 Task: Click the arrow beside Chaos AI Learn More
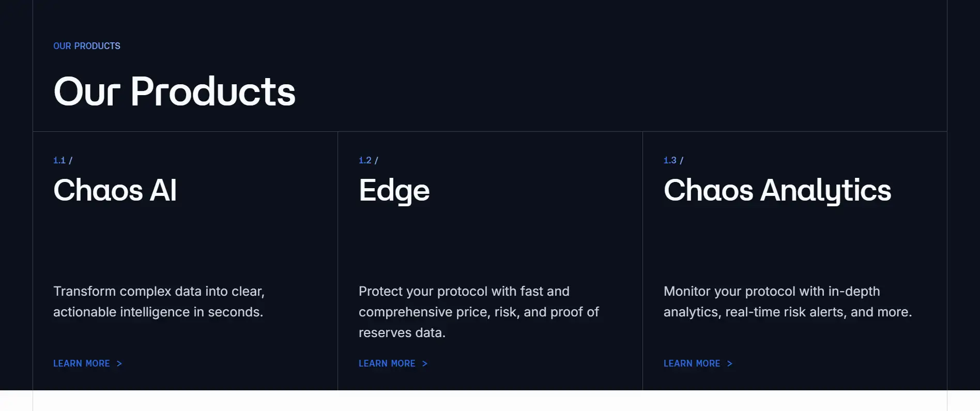pos(119,363)
